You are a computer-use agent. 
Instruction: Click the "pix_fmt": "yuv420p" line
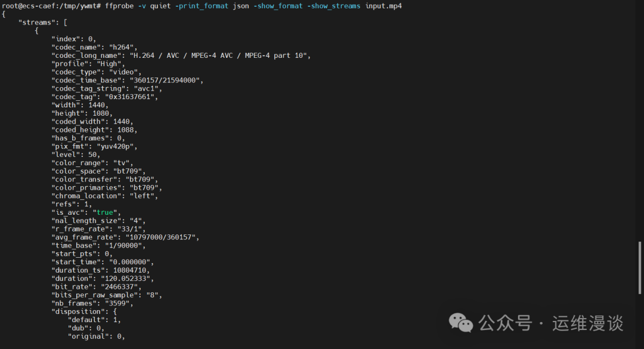[94, 146]
